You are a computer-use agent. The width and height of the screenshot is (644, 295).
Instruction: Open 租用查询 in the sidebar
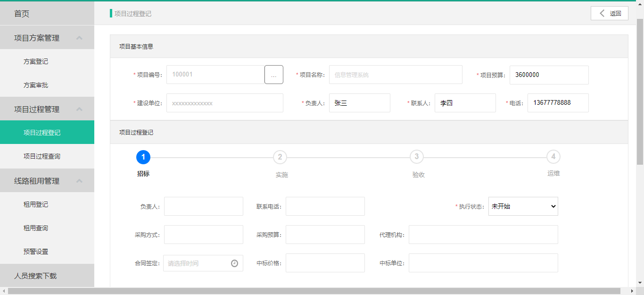[x=47, y=228]
